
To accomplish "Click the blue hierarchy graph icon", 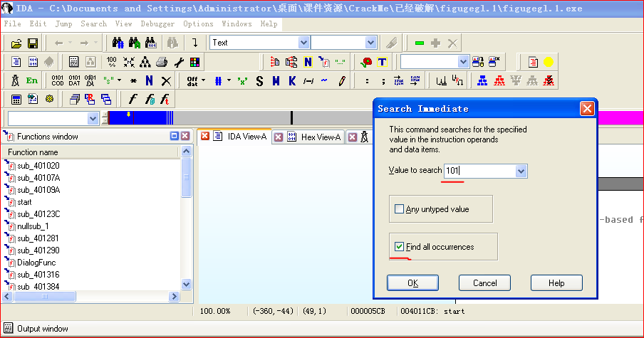I will point(482,81).
